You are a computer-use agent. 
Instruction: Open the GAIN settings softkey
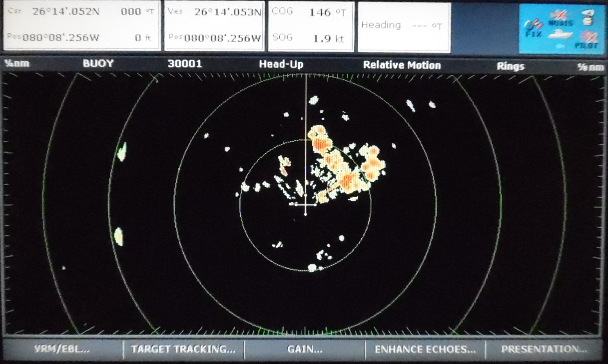coord(305,349)
